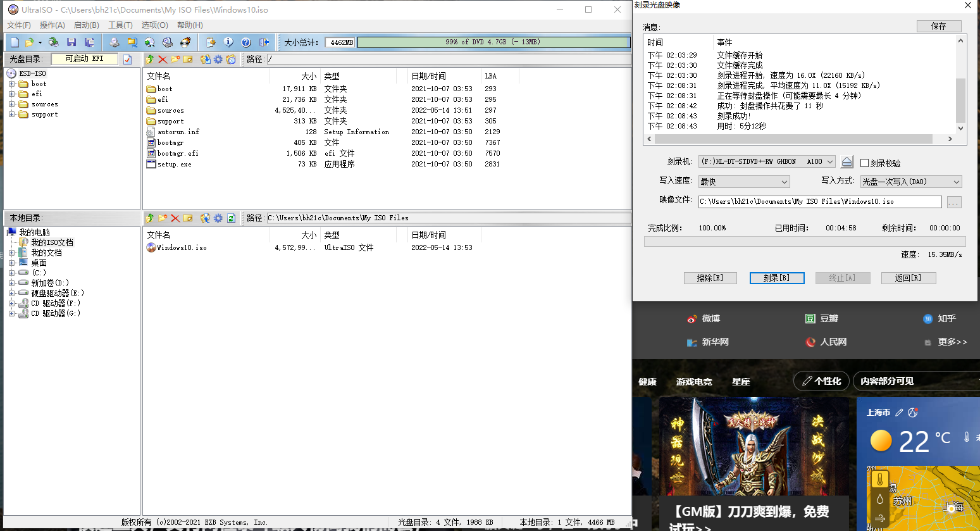Click the 99% of DVD size bar
Screen dimensions: 980x531
[x=493, y=42]
